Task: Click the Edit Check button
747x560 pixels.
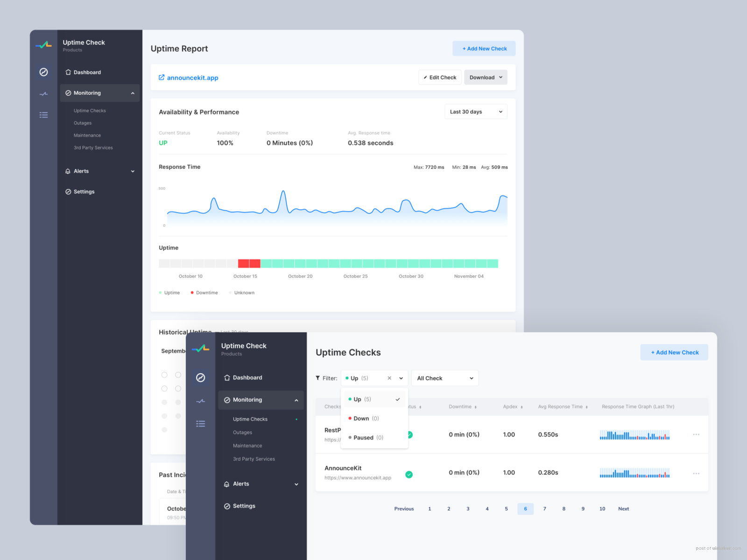Action: click(440, 77)
